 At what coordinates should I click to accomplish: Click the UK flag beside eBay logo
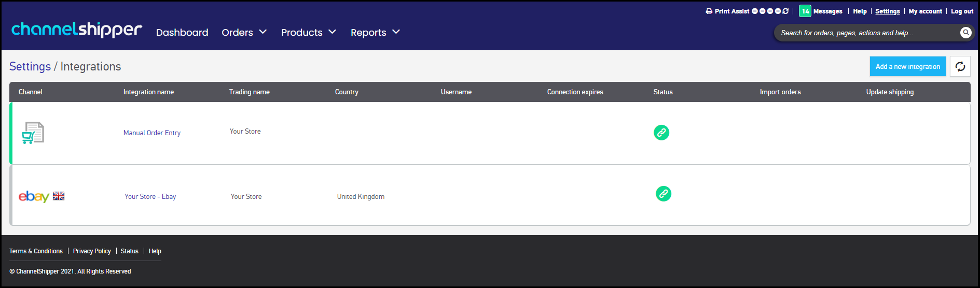[x=59, y=196]
